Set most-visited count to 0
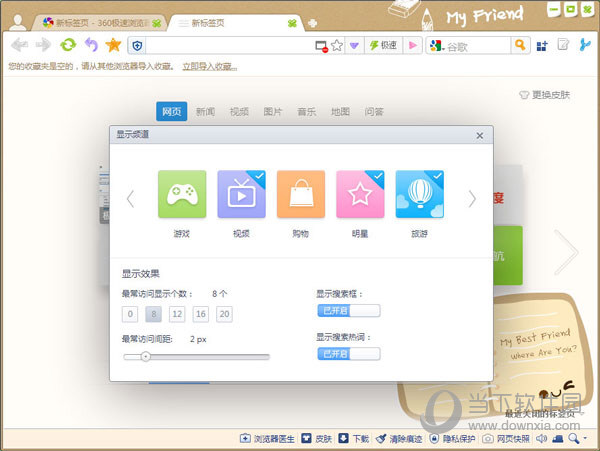The width and height of the screenshot is (600, 451). (x=130, y=314)
